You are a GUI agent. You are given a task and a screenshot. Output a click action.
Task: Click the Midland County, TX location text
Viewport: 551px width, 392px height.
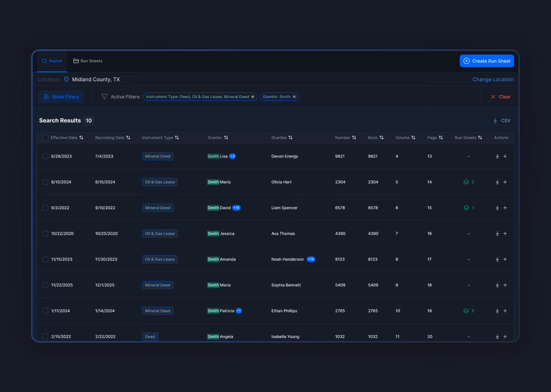click(96, 79)
